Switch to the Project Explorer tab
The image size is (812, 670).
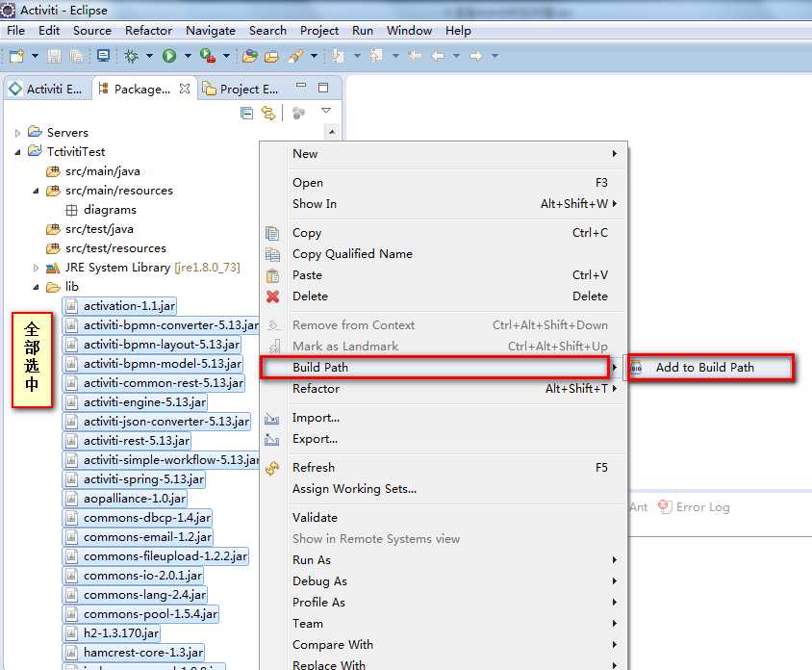tap(241, 90)
